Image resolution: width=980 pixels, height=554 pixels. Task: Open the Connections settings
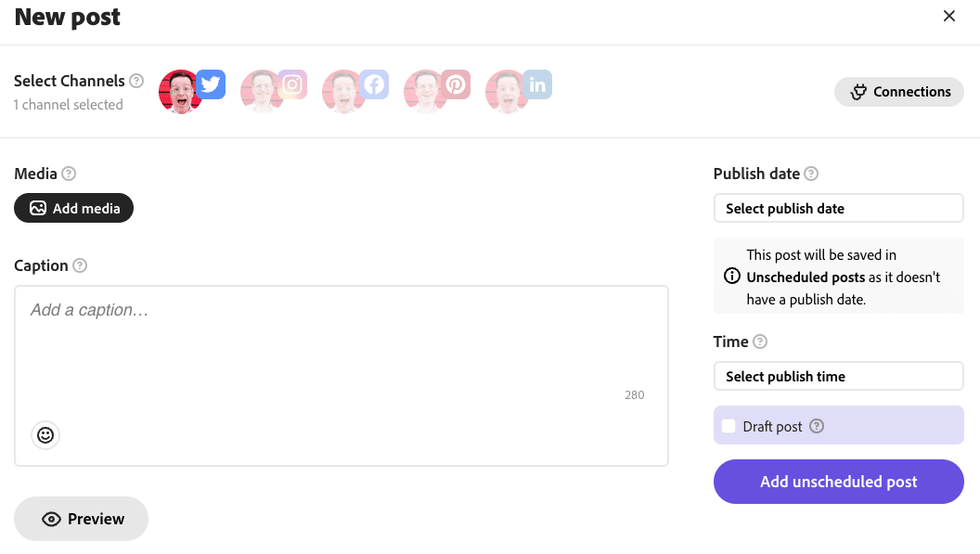tap(899, 92)
